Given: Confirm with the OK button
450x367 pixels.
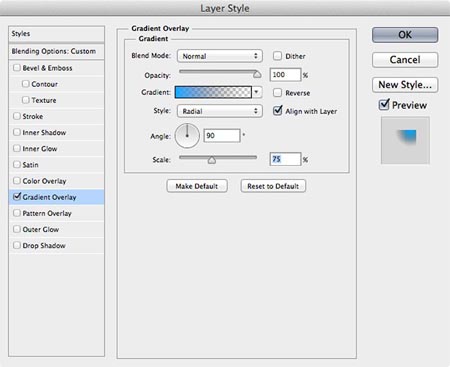Looking at the screenshot, I should (x=405, y=35).
